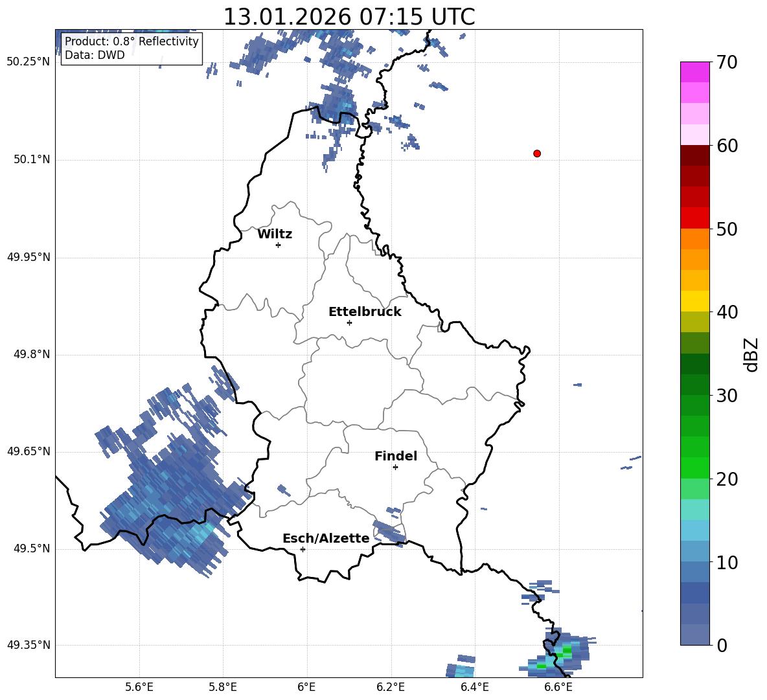The height and width of the screenshot is (700, 767).
Task: Pick the yellow 40 dBZ colorbar band
Action: click(694, 301)
